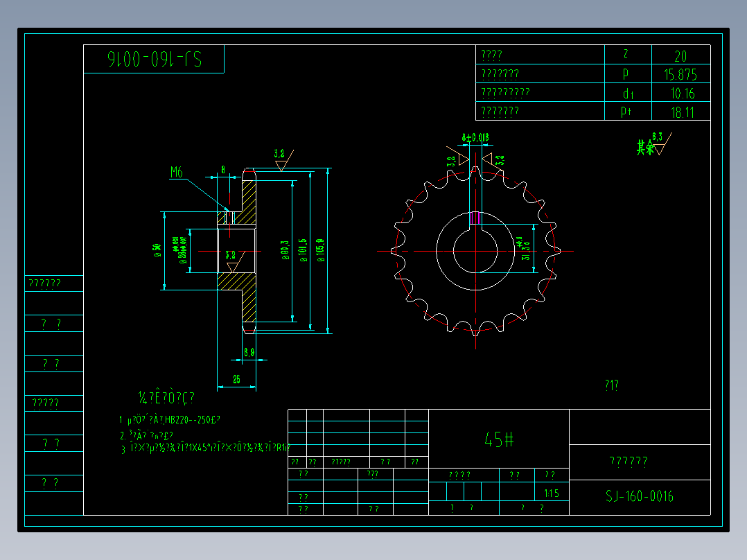
Task: Select the 45# material text
Action: tap(499, 439)
